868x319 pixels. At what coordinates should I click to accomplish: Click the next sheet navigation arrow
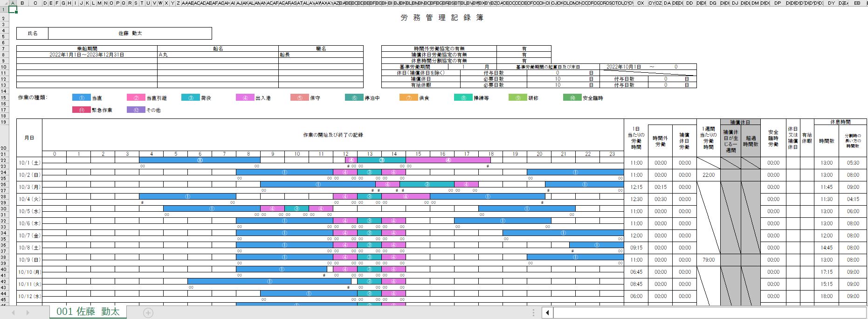[x=28, y=313]
